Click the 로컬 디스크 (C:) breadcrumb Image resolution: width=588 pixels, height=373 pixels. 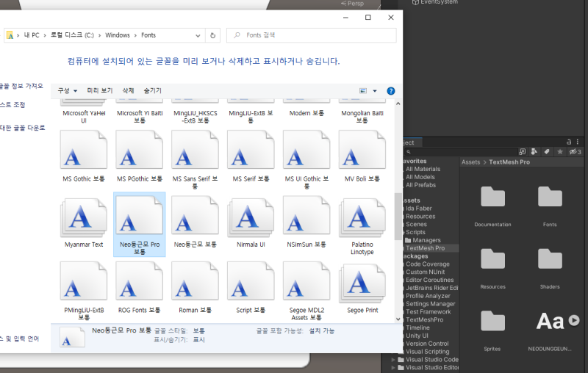click(x=72, y=35)
